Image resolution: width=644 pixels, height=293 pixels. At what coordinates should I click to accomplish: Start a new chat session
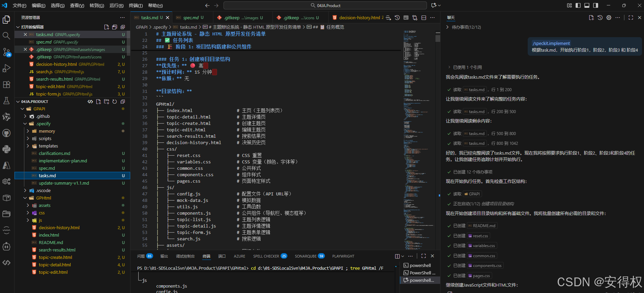click(591, 18)
